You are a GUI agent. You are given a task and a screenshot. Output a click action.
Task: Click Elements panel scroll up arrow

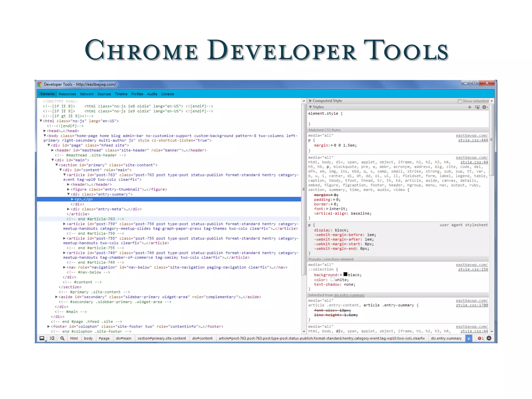pos(304,101)
